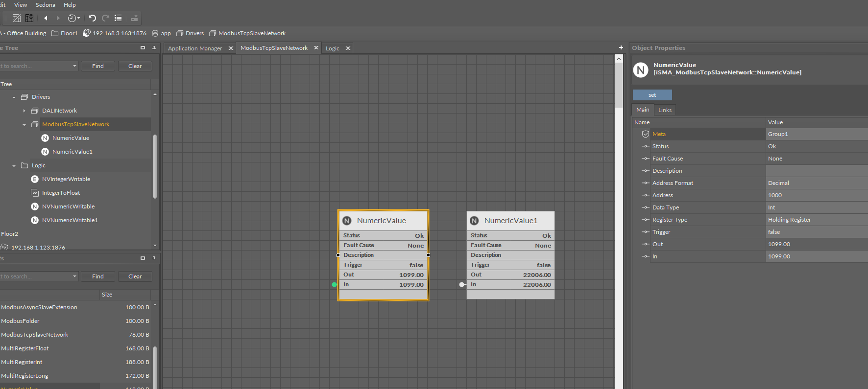Toggle the pin on the Tree panel
This screenshot has width=868, height=389.
154,48
